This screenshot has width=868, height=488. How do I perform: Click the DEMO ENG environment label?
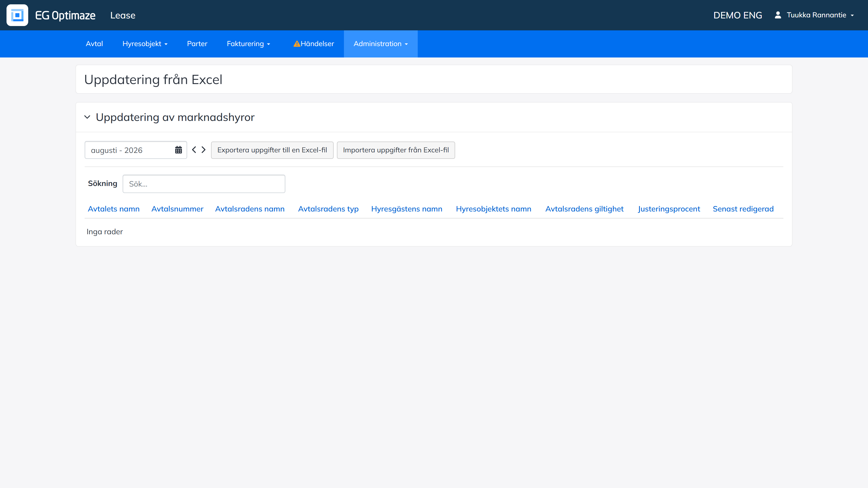click(x=738, y=15)
